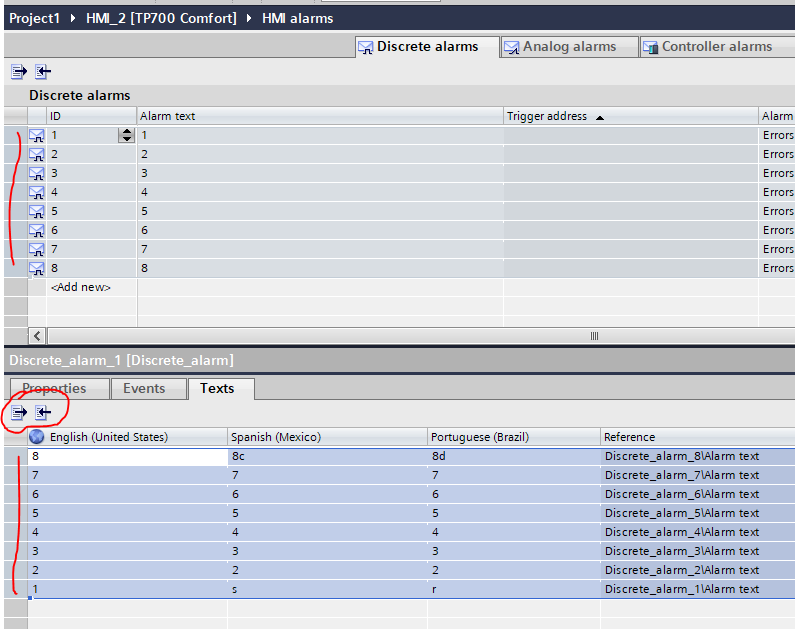This screenshot has height=629, width=795.
Task: Switch to the Events tab
Action: tap(149, 389)
